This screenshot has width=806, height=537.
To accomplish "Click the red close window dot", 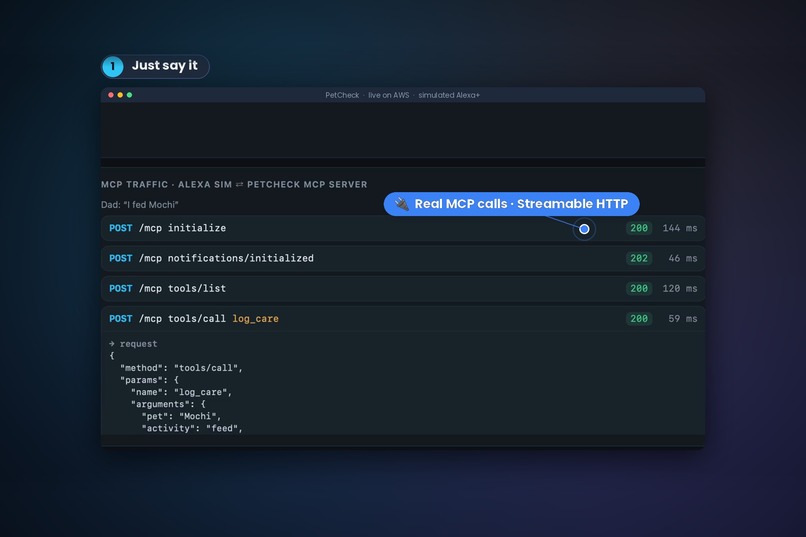I will tap(111, 95).
